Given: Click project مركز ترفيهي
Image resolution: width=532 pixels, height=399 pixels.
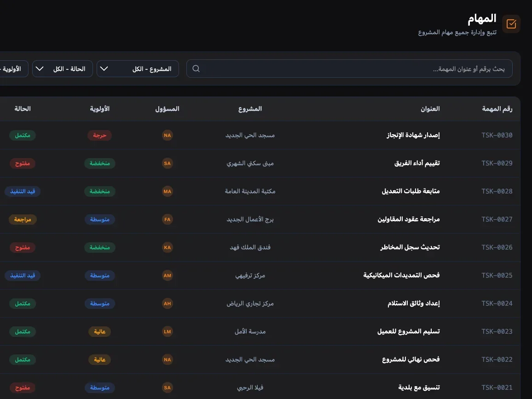Looking at the screenshot, I should pos(250,275).
